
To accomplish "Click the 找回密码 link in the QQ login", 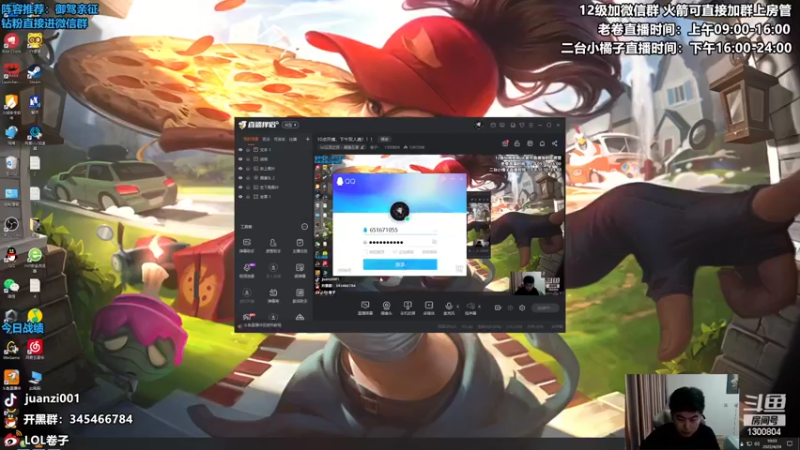I will [429, 252].
